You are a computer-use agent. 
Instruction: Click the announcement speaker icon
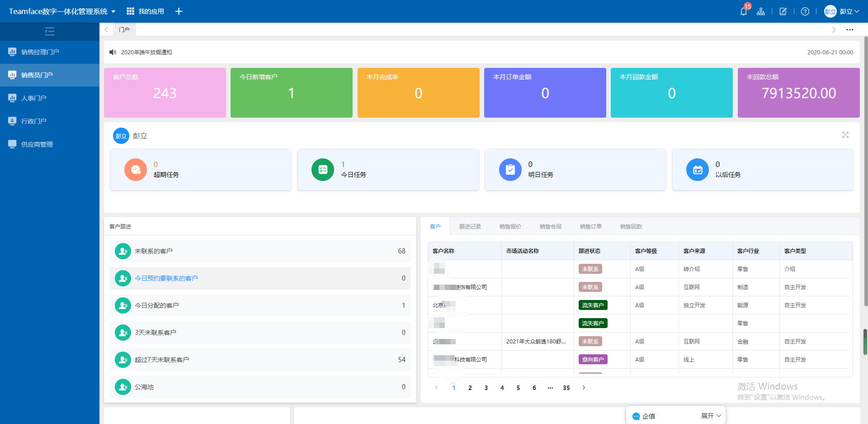[113, 52]
